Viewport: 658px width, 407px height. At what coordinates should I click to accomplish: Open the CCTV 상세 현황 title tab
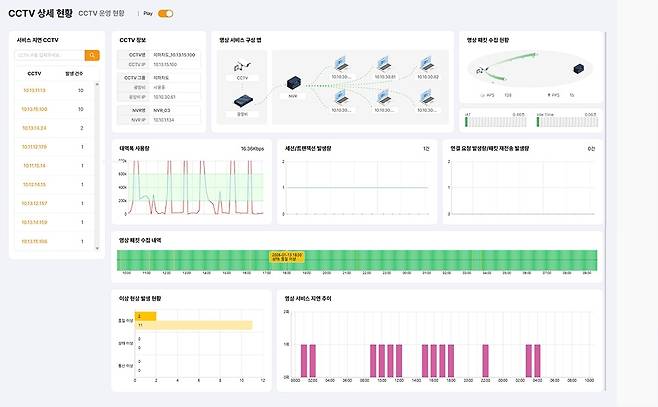(40, 13)
